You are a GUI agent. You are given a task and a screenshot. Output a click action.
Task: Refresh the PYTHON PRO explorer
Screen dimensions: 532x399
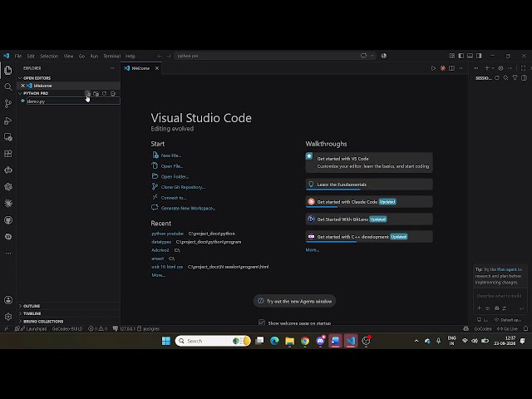[105, 94]
